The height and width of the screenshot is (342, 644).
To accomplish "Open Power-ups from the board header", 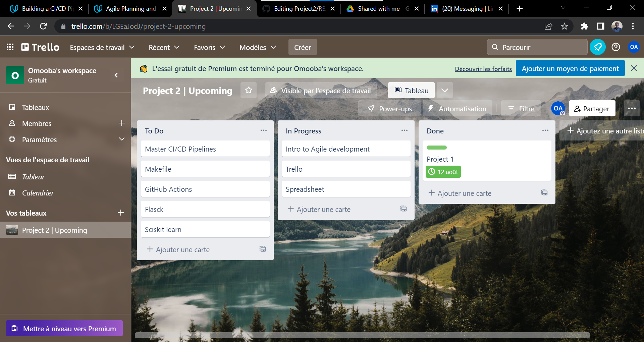I will 389,108.
